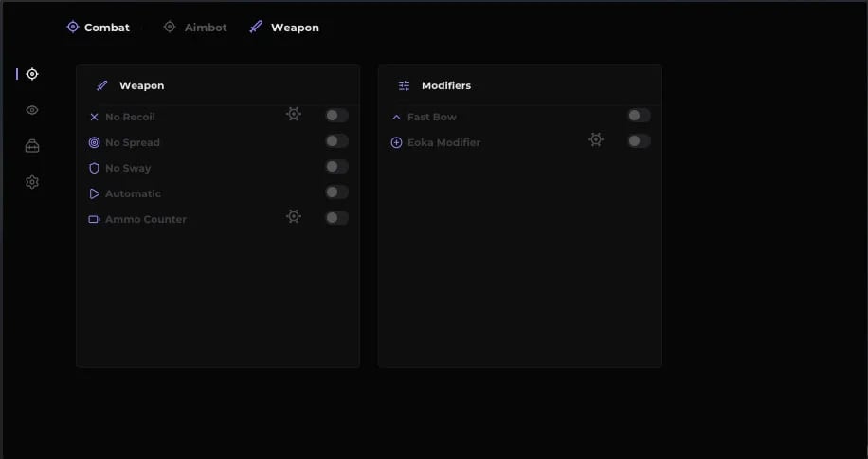Select the Weapon tab at top
Screen dimensions: 868x459
(284, 28)
